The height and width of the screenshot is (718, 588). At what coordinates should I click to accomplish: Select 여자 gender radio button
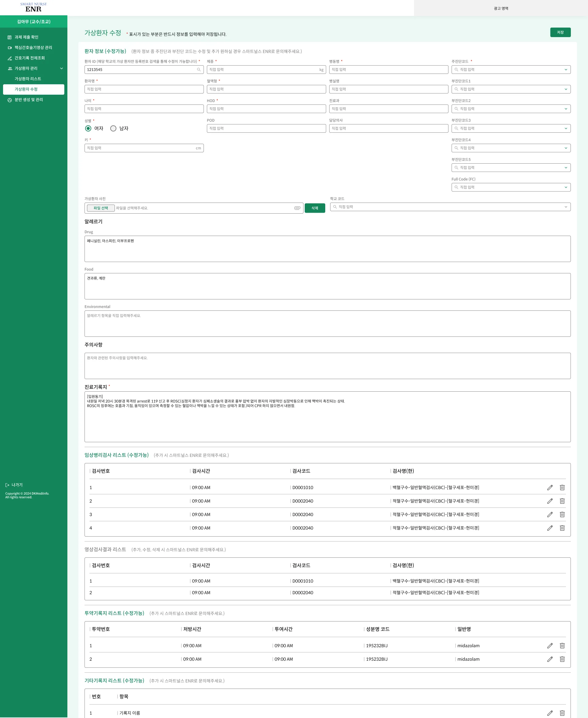click(x=88, y=128)
